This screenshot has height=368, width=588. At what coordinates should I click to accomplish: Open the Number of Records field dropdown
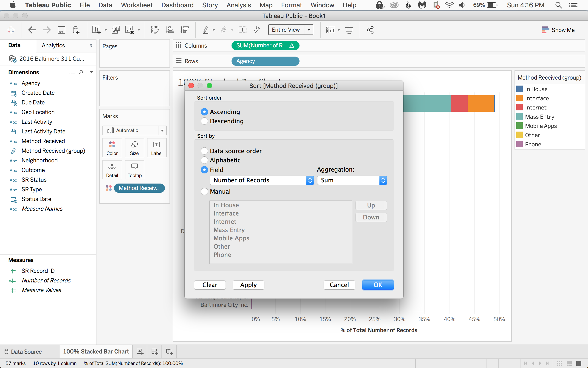[x=262, y=180]
